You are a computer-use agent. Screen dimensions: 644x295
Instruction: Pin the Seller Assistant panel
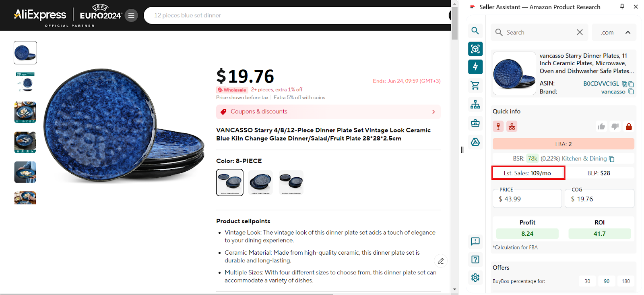(x=622, y=6)
